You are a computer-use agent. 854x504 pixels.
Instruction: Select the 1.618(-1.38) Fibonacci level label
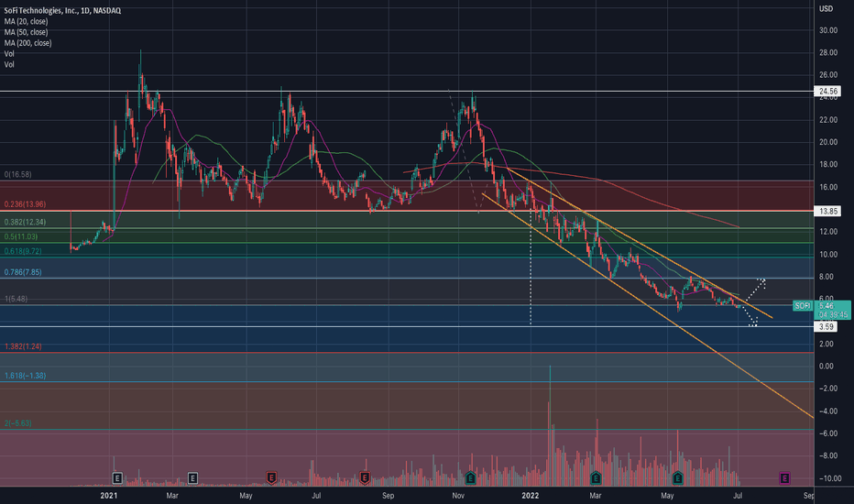tap(25, 376)
